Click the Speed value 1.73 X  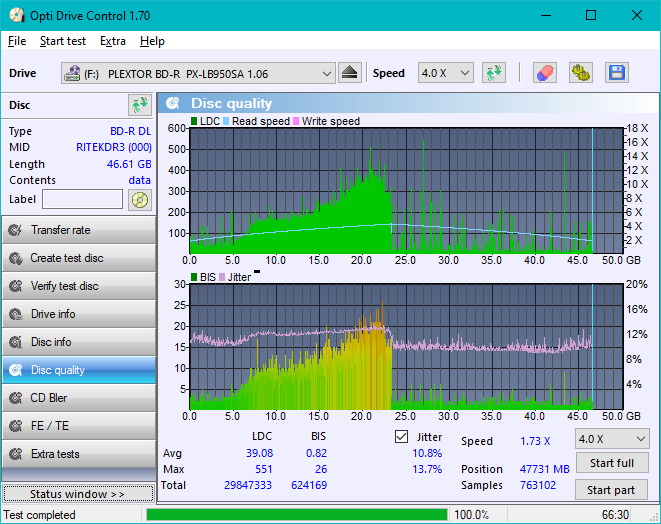point(535,441)
